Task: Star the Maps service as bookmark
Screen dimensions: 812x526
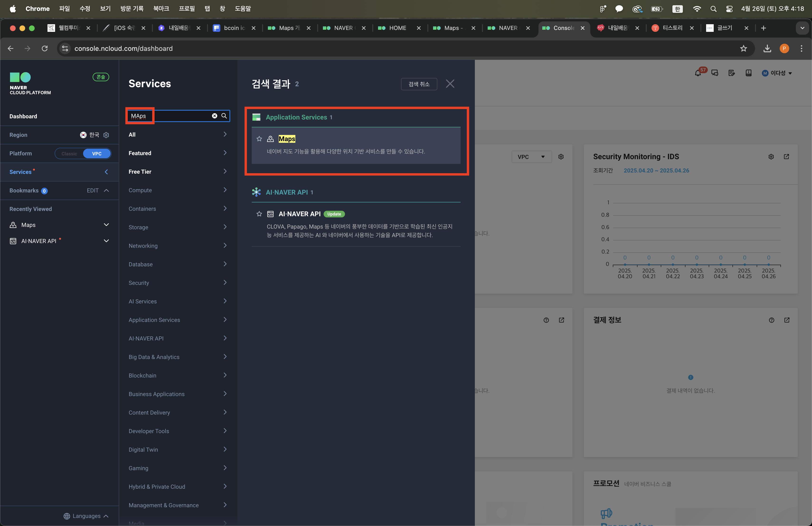Action: click(x=259, y=139)
